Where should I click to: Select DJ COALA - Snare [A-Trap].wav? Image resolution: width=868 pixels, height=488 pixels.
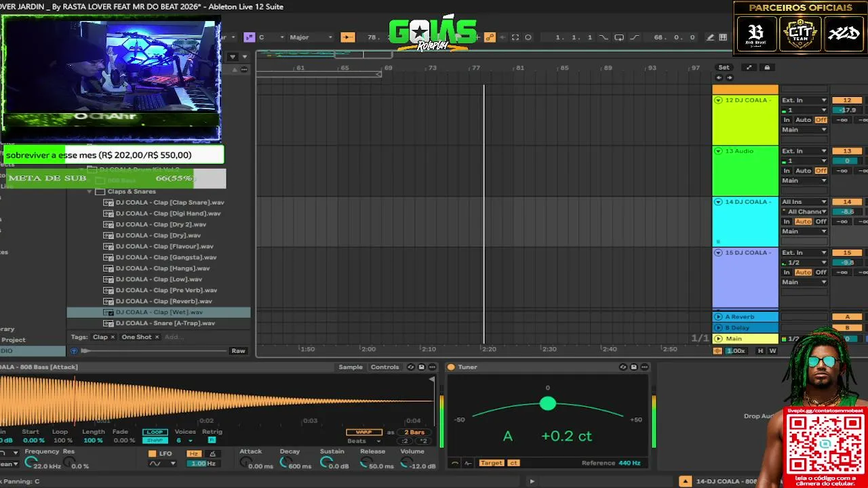(165, 323)
